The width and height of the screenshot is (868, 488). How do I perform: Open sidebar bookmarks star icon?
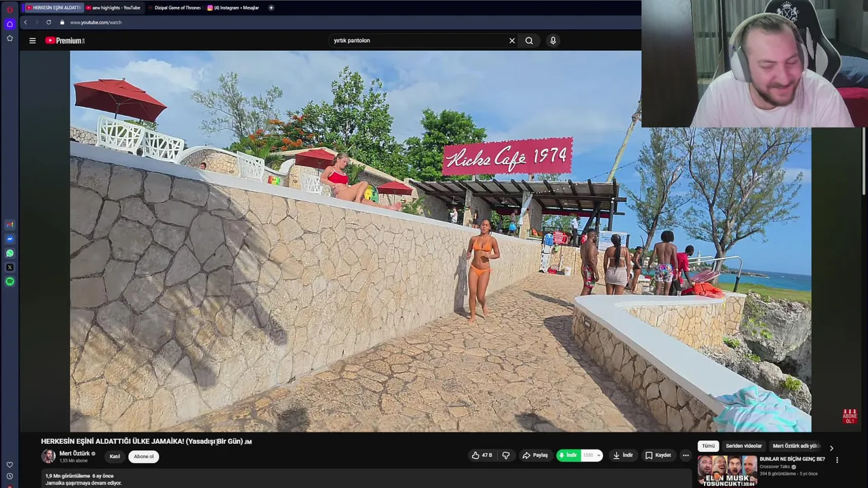pos(9,38)
